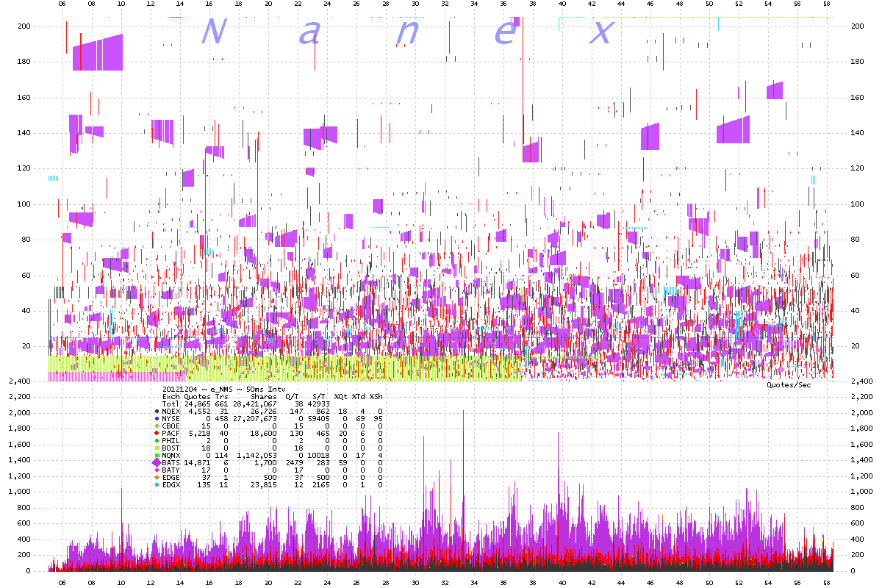
Task: Click the large purple BATS diamond marker
Action: click(x=156, y=464)
